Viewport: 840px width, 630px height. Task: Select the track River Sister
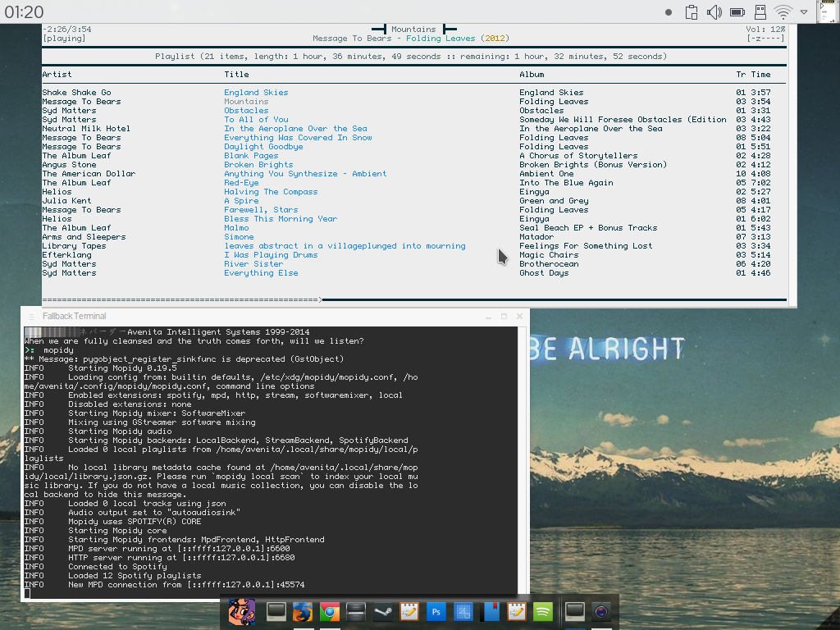[253, 264]
